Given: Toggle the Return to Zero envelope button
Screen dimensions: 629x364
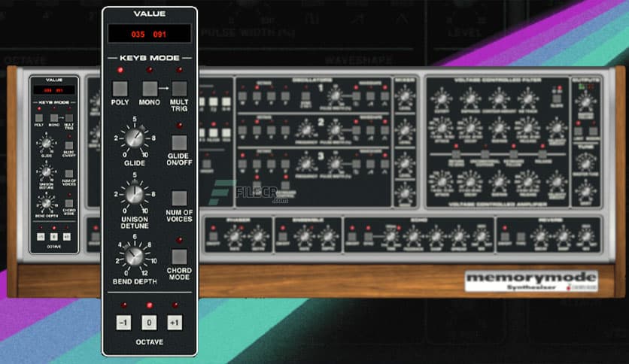Looking at the screenshot, I should click(x=456, y=154).
